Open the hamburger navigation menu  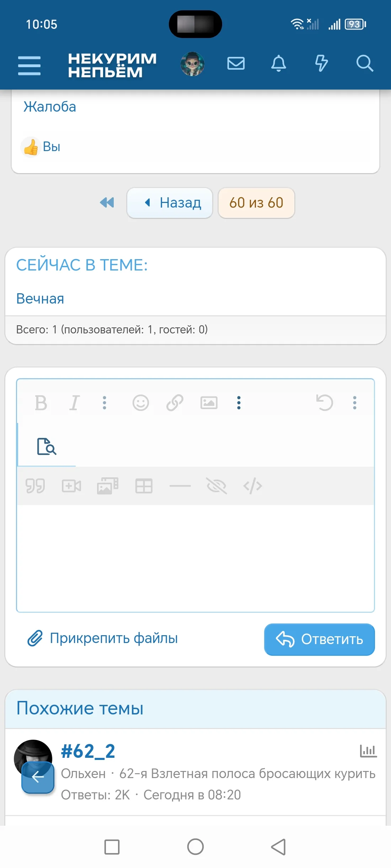click(29, 65)
